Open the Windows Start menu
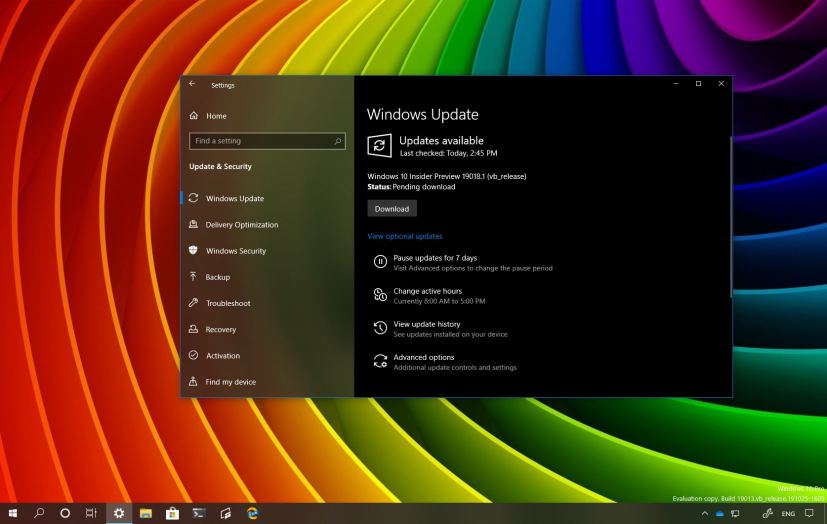 pos(13,513)
